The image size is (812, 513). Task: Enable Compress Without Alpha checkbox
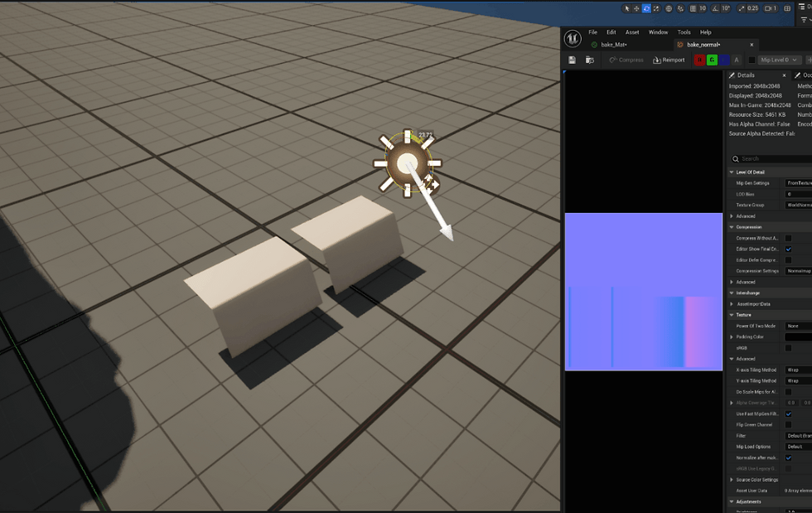(x=788, y=239)
